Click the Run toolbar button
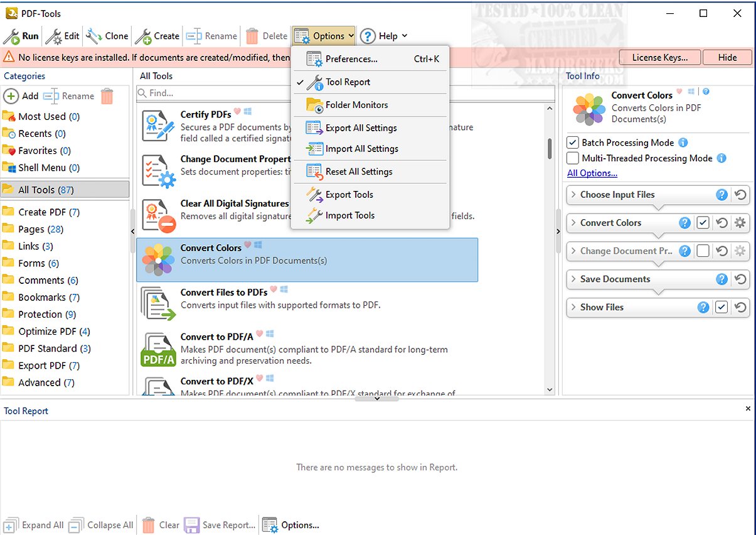The height and width of the screenshot is (535, 756). pos(21,36)
